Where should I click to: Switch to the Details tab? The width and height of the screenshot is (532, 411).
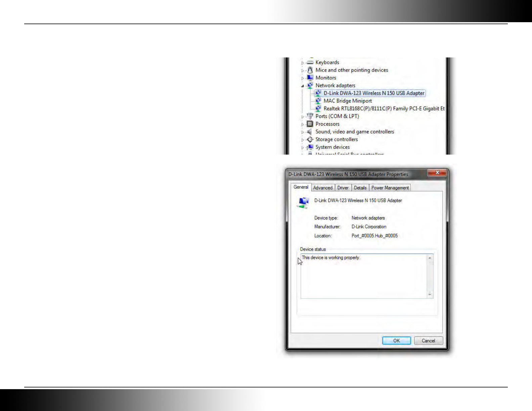click(360, 188)
